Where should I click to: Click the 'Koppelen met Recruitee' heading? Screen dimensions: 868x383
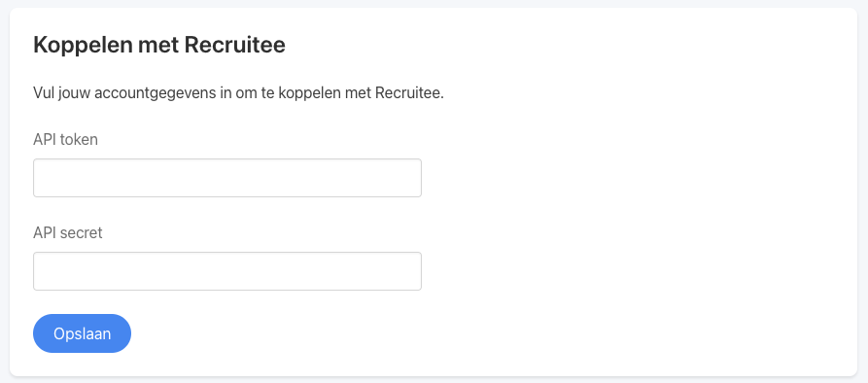[x=159, y=46]
